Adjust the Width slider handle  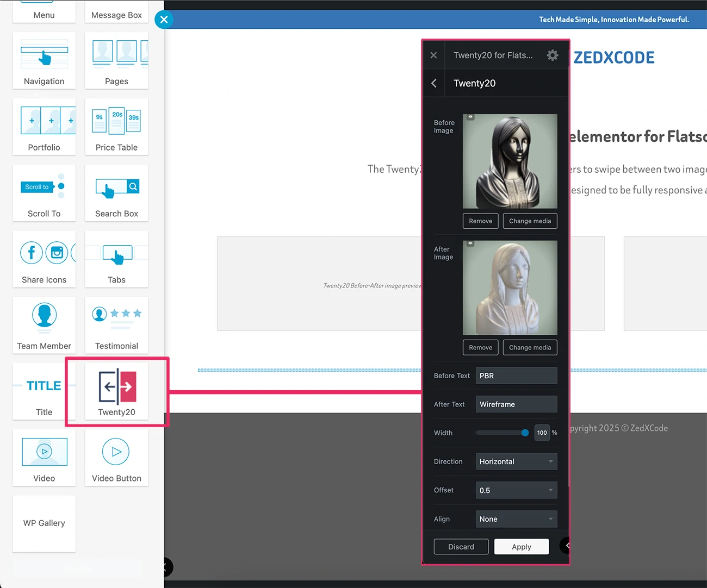point(525,433)
